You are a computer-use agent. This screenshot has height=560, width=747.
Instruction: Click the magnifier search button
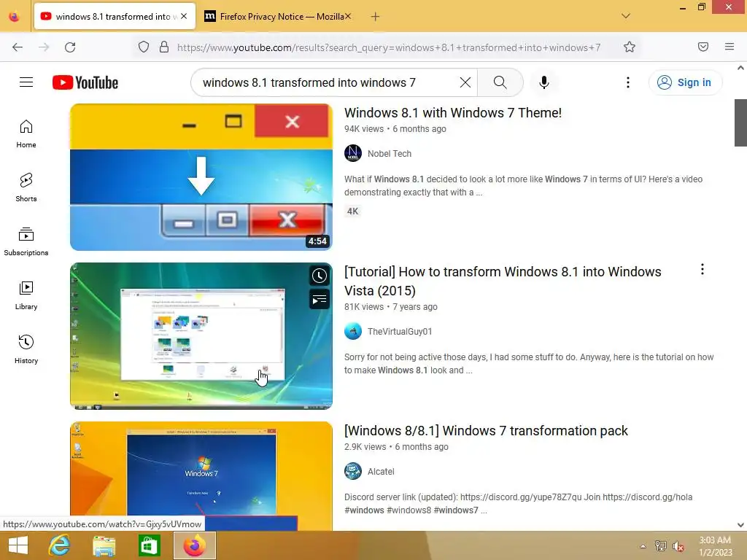click(500, 82)
